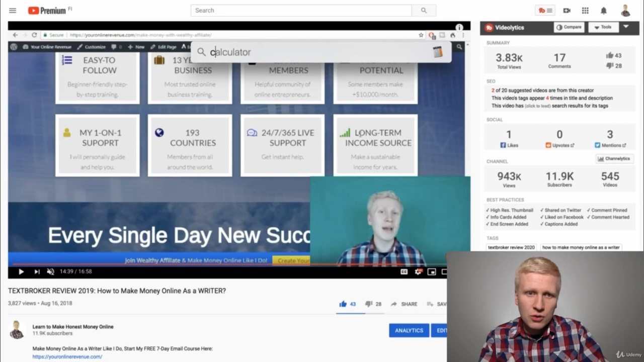Image resolution: width=644 pixels, height=362 pixels.
Task: Focus the YouTube search field
Action: click(x=301, y=10)
